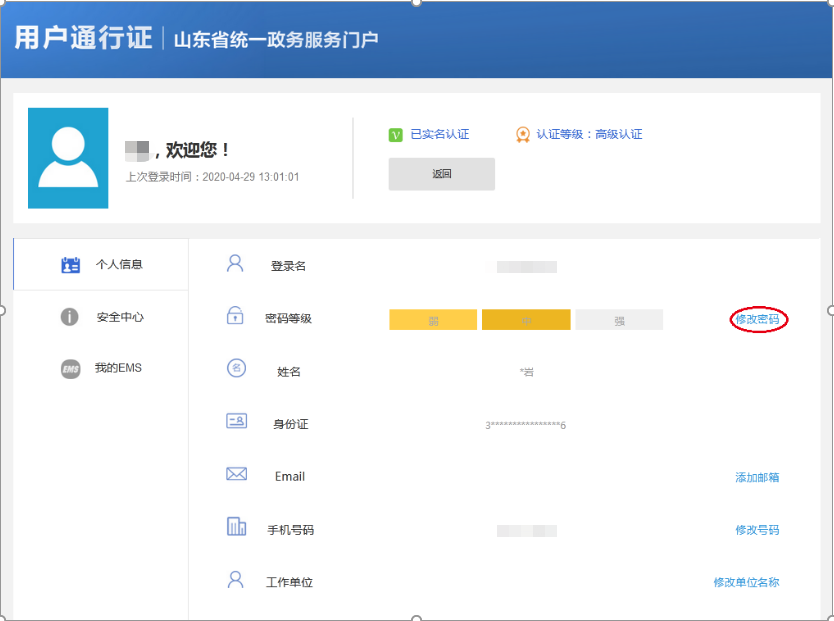The height and width of the screenshot is (621, 834).
Task: Click the envelope icon beside Email
Action: (235, 474)
